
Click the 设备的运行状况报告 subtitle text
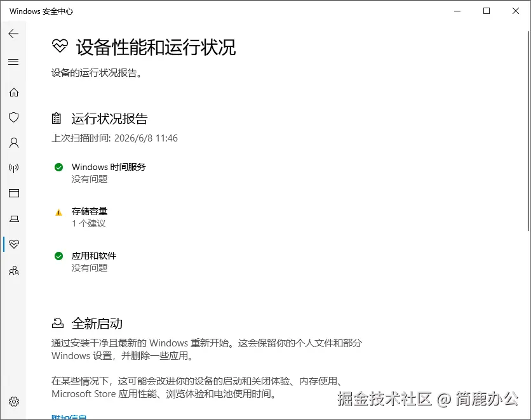97,73
